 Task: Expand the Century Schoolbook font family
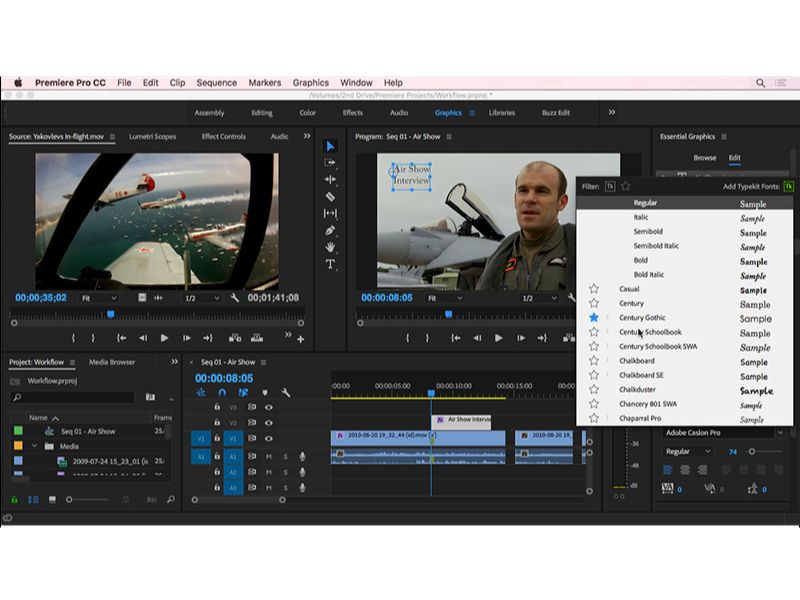click(x=607, y=332)
